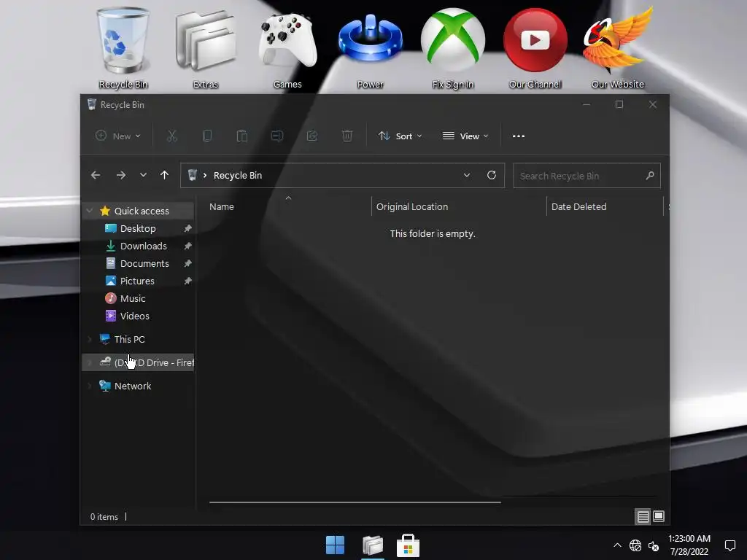Screen dimensions: 747x560
Task: Open the Power desktop shortcut
Action: (370, 47)
